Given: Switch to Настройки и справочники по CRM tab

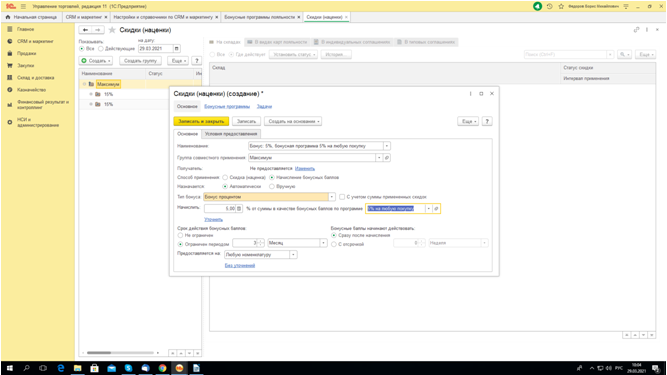Looking at the screenshot, I should [x=165, y=17].
